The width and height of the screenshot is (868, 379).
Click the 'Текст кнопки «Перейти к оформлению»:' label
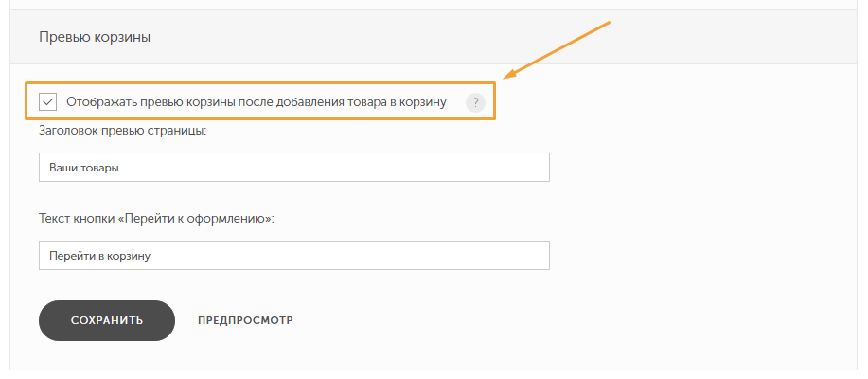(157, 218)
